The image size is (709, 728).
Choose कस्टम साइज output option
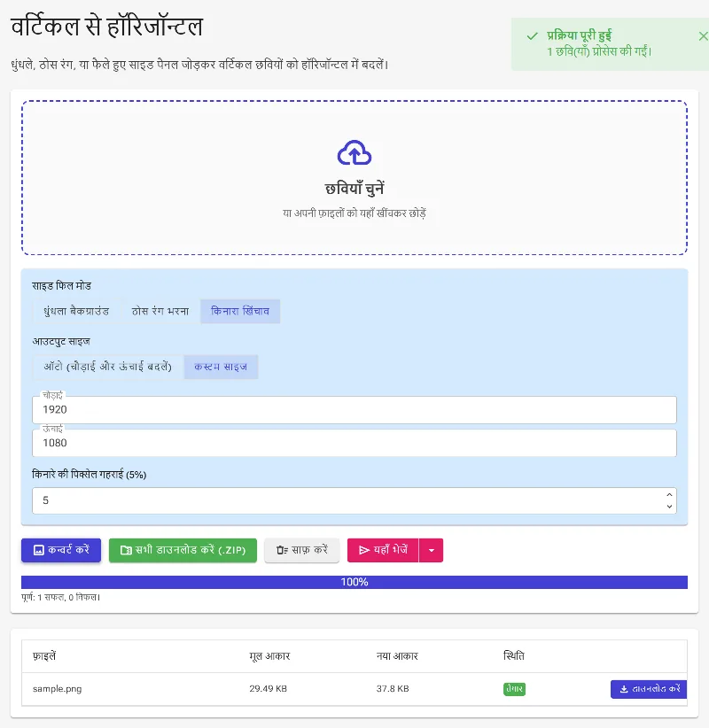pos(221,367)
